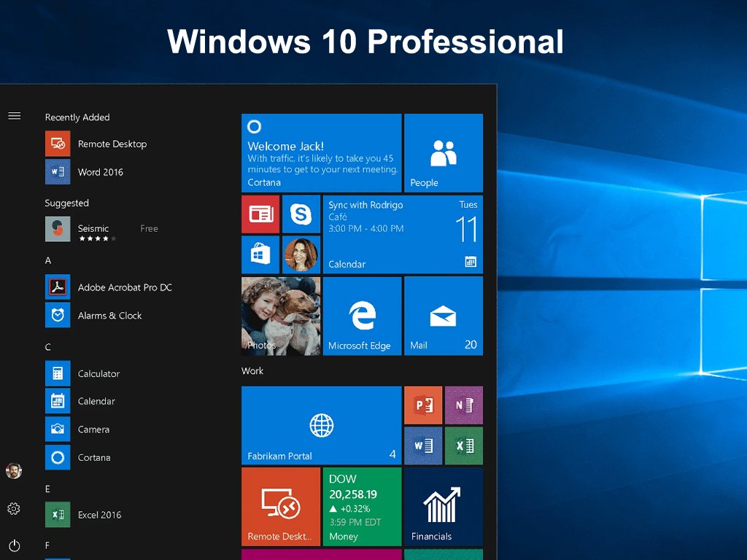Open the OneNote tile
Screen dimensions: 747x560
point(464,405)
